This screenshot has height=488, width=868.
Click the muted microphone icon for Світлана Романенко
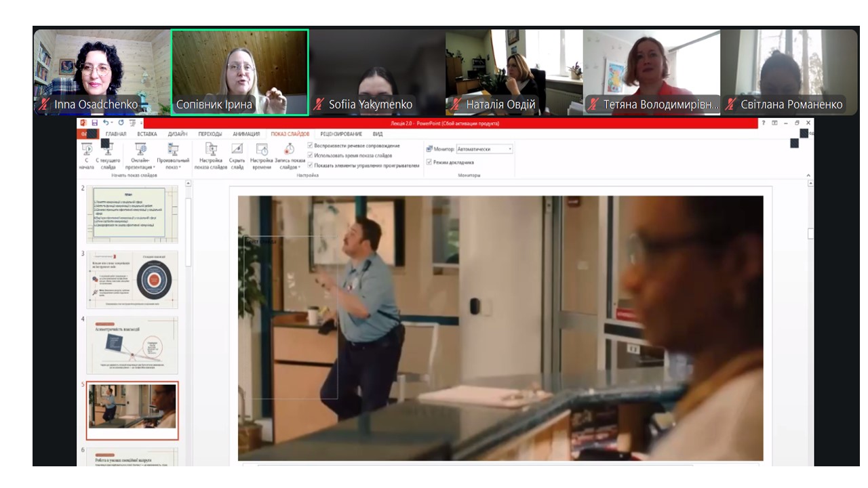point(731,104)
